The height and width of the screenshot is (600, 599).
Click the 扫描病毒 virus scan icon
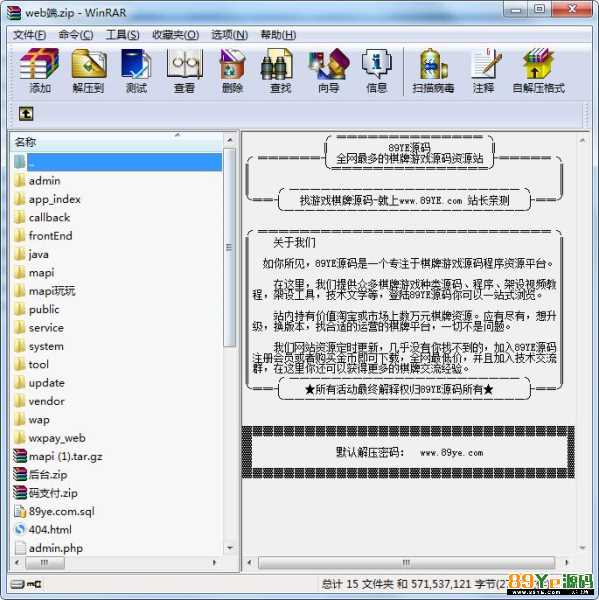(433, 71)
